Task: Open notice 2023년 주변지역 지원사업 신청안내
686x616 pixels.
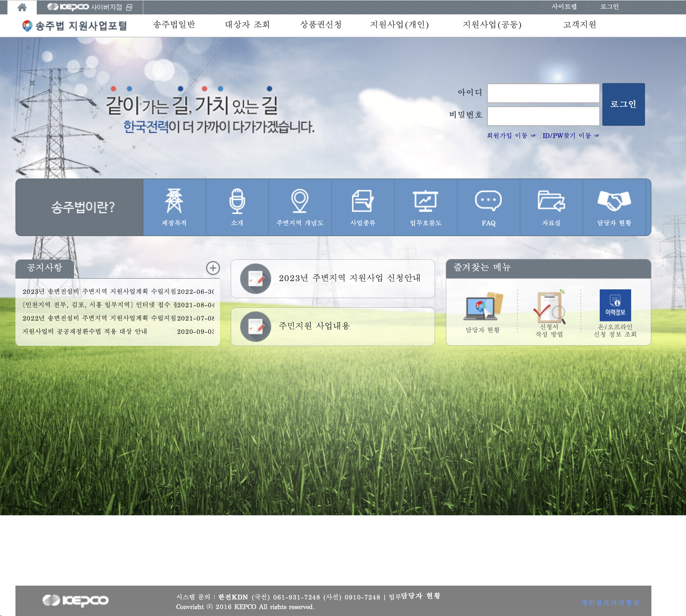Action: coord(350,278)
